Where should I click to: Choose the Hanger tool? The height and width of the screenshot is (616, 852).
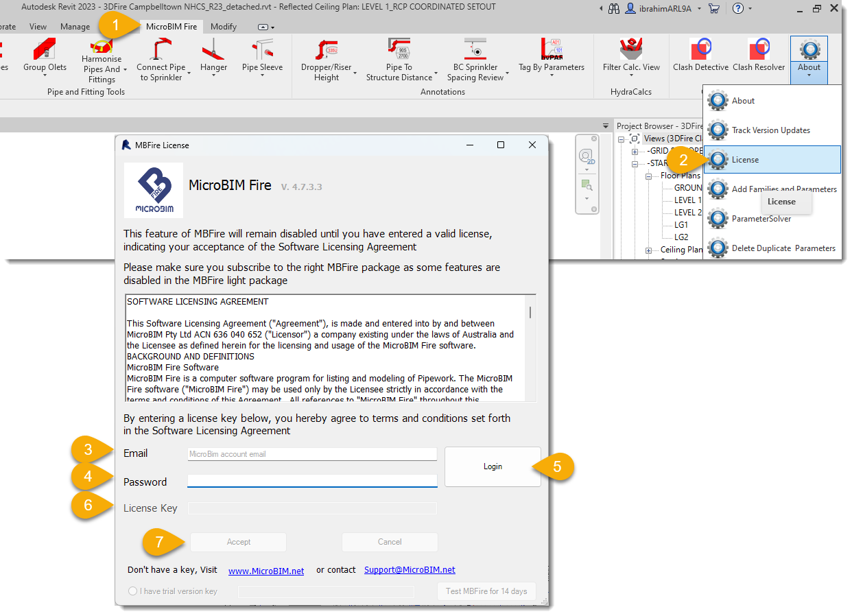tap(213, 55)
